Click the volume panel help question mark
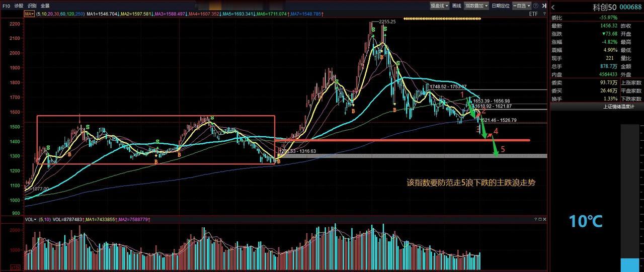This screenshot has width=644, height=272. click(536, 219)
